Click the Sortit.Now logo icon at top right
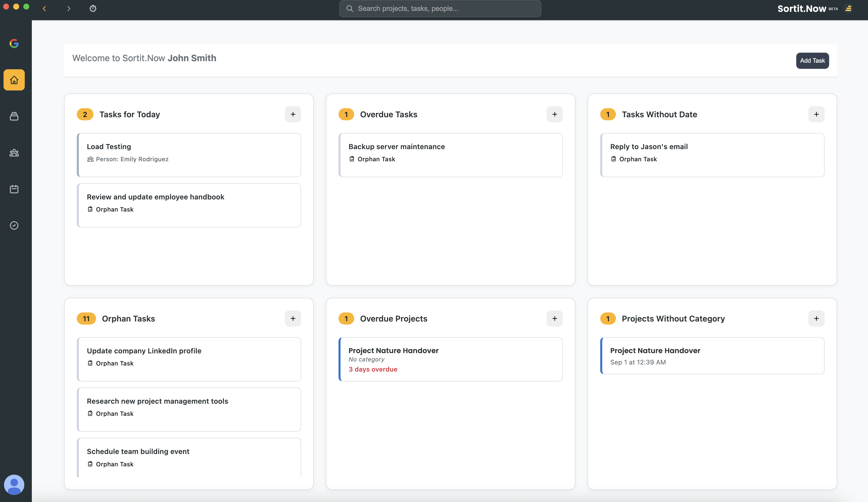Image resolution: width=868 pixels, height=502 pixels. pos(848,9)
